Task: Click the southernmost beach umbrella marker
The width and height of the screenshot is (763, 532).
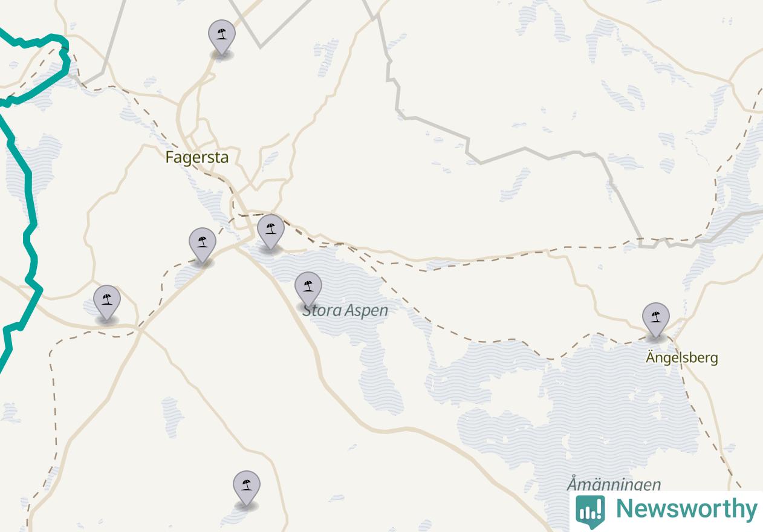Action: tap(247, 490)
